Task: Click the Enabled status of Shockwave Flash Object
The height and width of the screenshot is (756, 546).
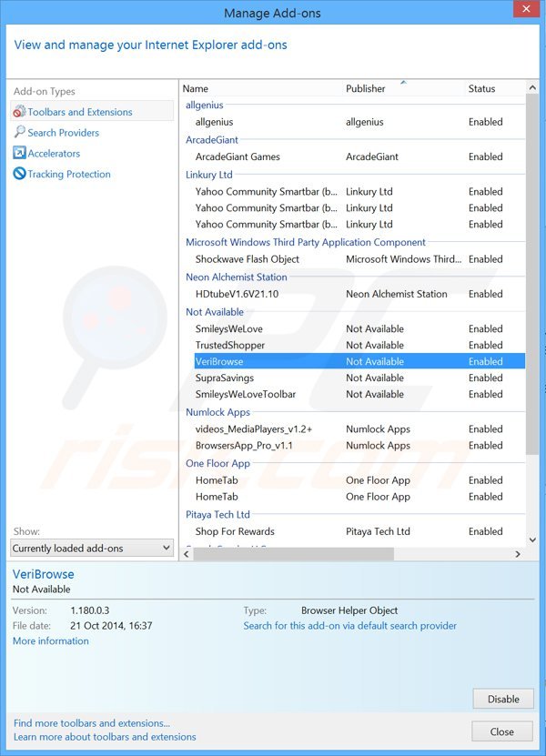Action: 485,259
